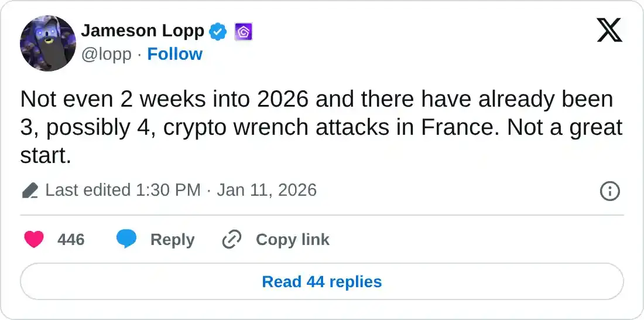Open the info circle icon
644x320 pixels.
[610, 191]
